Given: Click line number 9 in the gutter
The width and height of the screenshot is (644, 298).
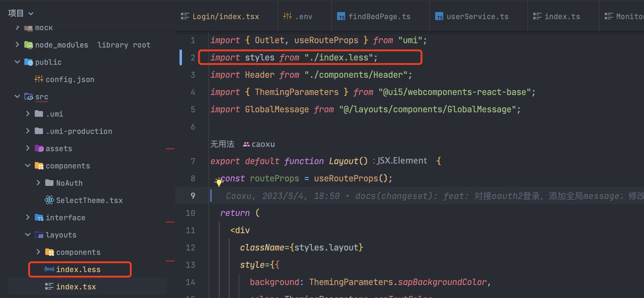Looking at the screenshot, I should coord(193,196).
